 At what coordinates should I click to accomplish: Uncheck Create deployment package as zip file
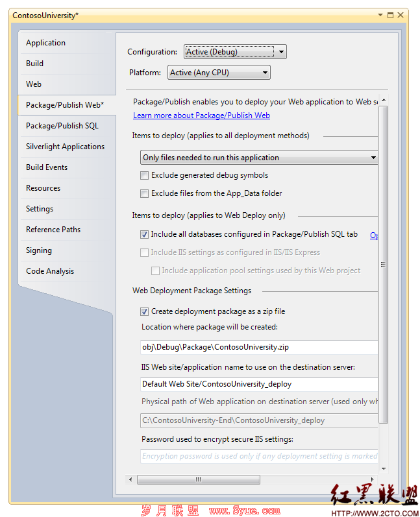(144, 311)
